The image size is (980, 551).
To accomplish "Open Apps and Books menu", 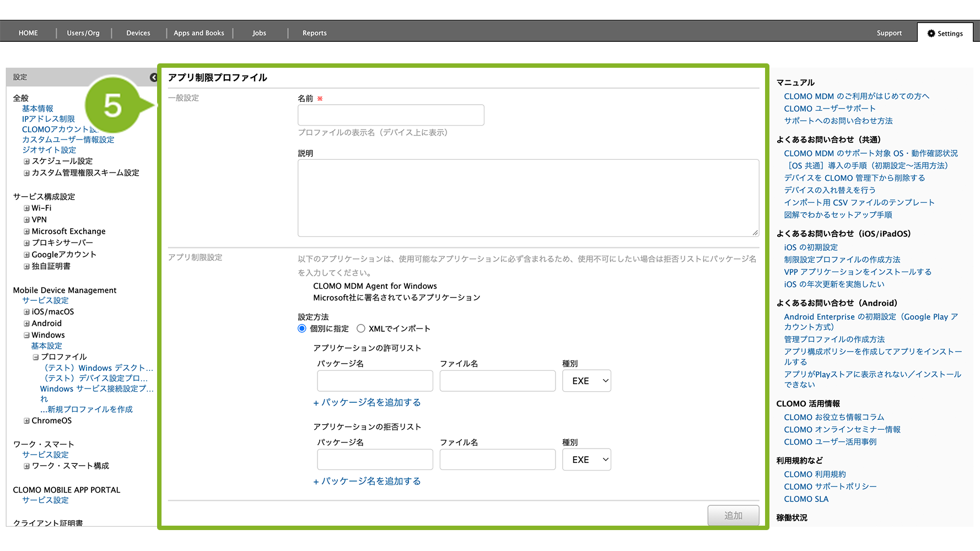I will click(x=199, y=33).
